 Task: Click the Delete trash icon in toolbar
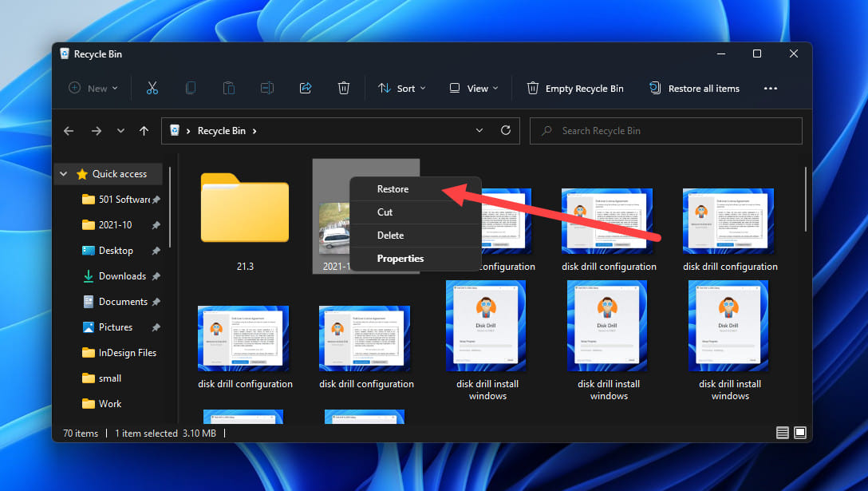[x=344, y=88]
